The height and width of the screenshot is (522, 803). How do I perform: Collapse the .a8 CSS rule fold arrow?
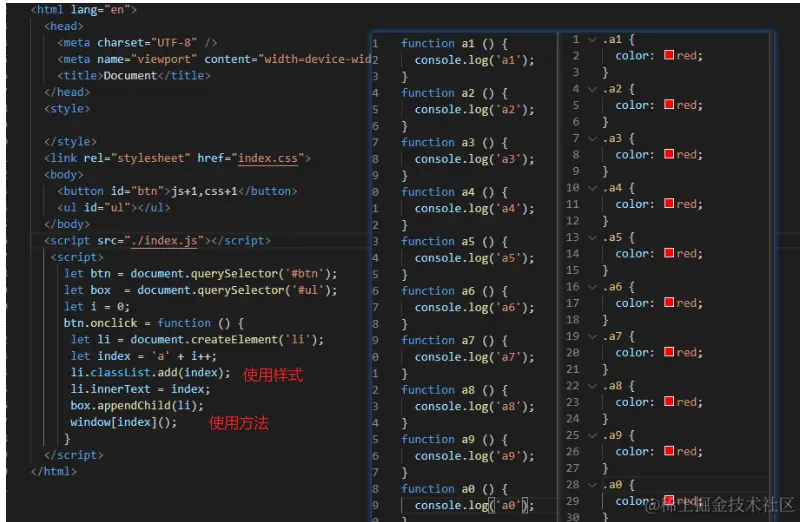(x=593, y=386)
